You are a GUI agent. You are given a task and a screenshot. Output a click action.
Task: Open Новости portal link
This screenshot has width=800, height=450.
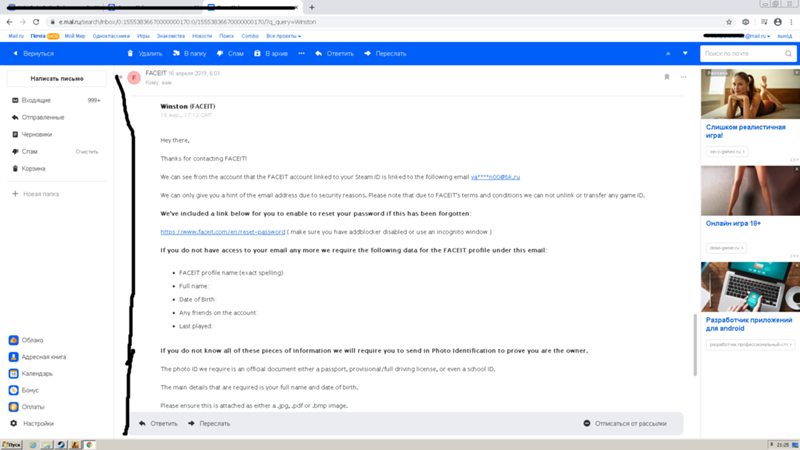click(202, 36)
